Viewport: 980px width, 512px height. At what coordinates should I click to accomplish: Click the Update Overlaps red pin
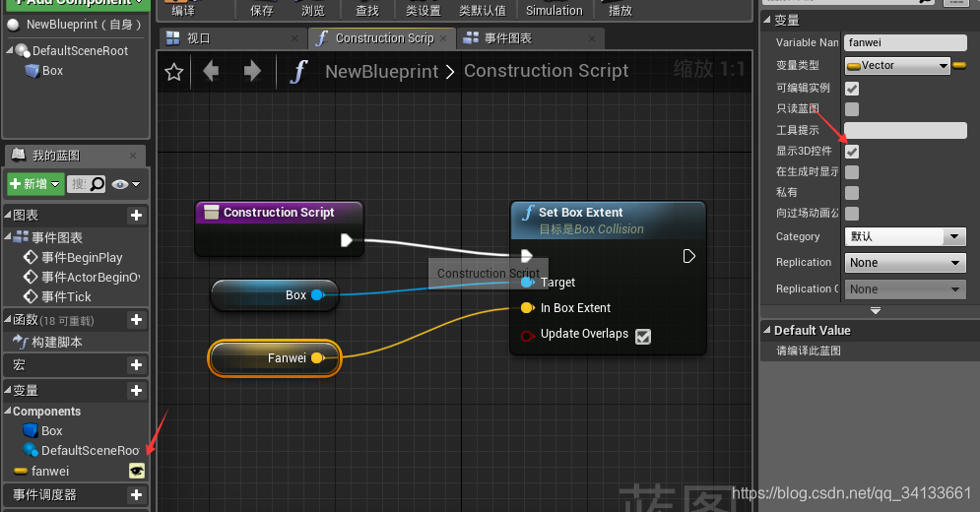point(528,336)
